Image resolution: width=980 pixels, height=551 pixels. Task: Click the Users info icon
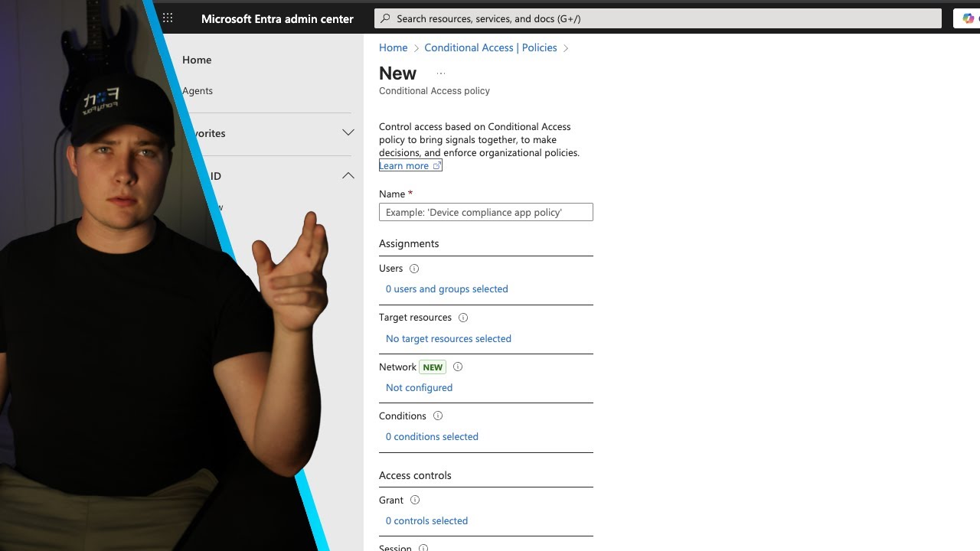click(x=414, y=269)
